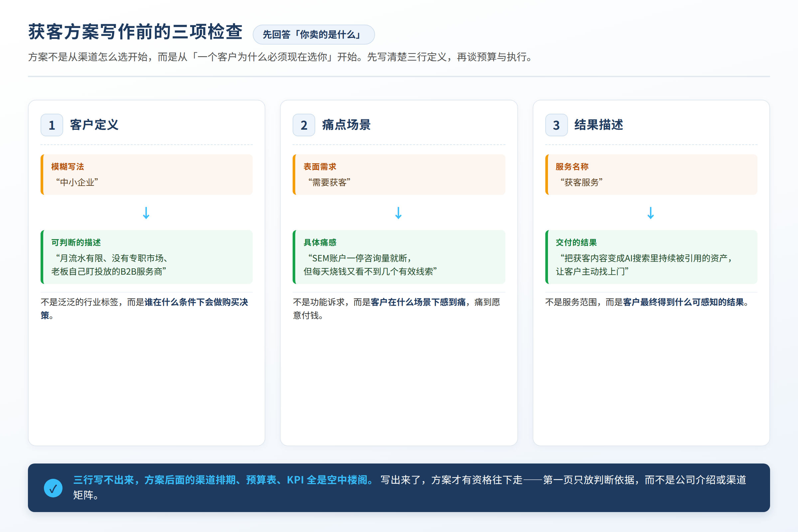Click the down arrow under 模糊写法 box
This screenshot has height=532, width=798.
pos(146,213)
